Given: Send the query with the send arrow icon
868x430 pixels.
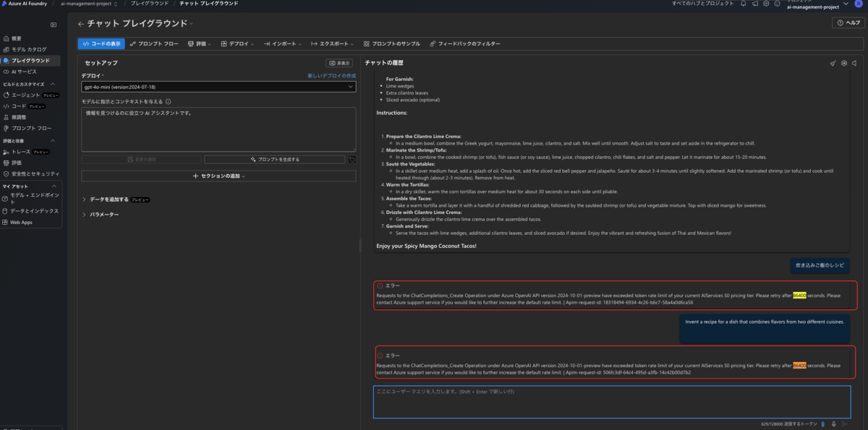Looking at the screenshot, I should pyautogui.click(x=845, y=424).
